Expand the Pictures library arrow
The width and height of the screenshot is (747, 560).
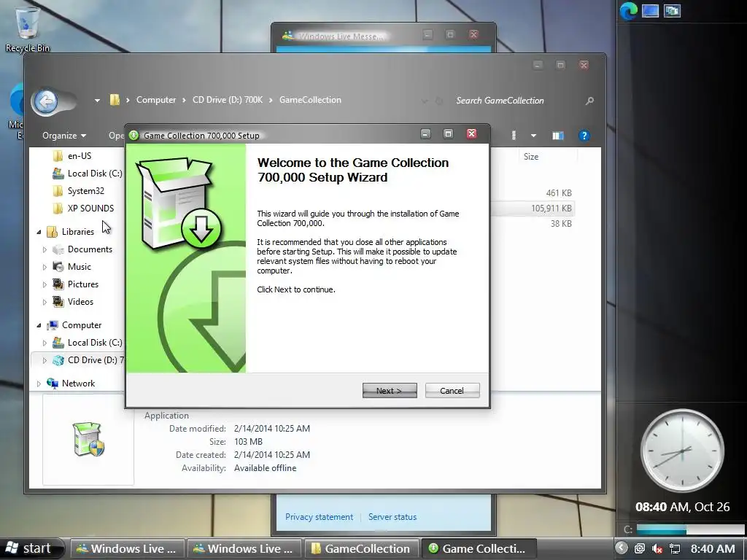(x=44, y=285)
